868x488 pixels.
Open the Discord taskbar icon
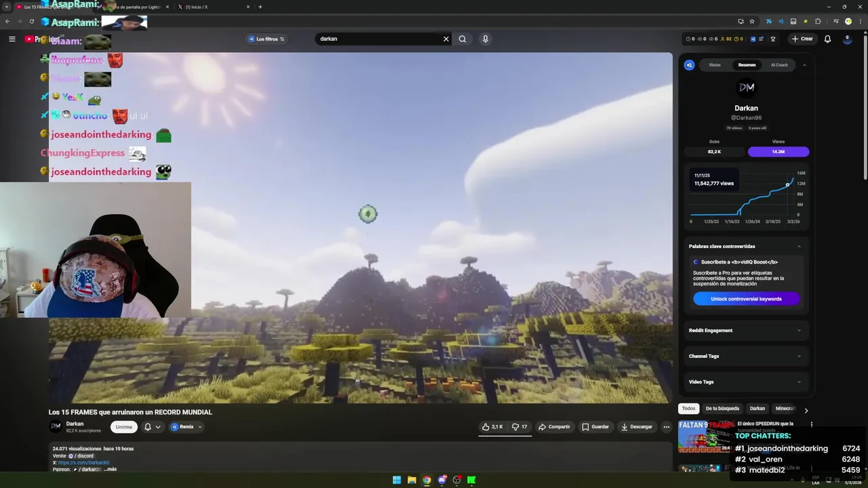click(441, 480)
